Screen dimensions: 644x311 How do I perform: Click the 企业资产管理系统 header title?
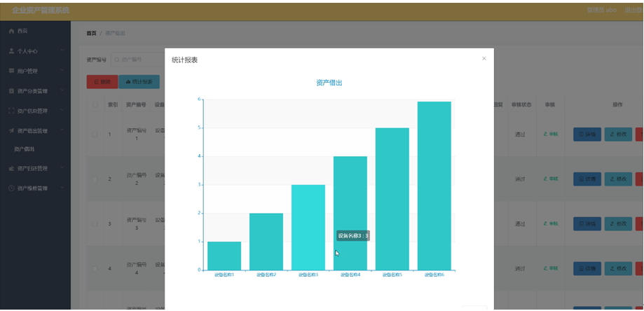[41, 11]
